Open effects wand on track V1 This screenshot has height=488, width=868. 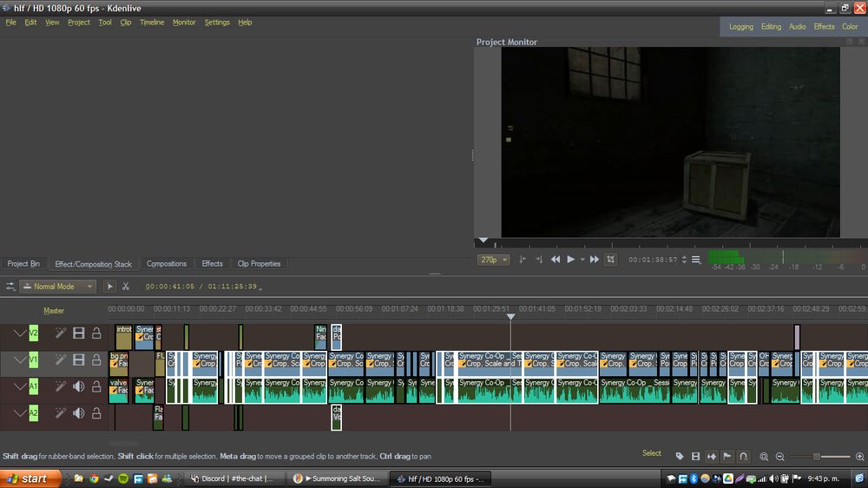pos(61,359)
